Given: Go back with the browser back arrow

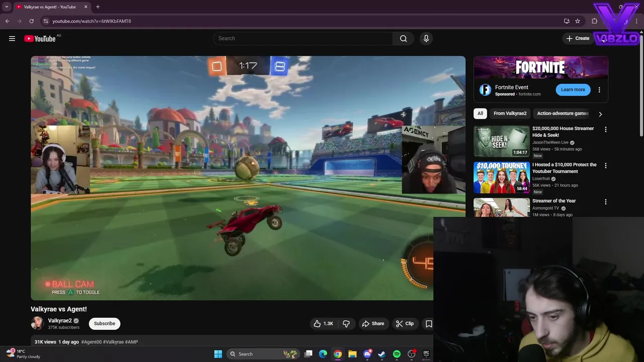Looking at the screenshot, I should click(x=7, y=21).
